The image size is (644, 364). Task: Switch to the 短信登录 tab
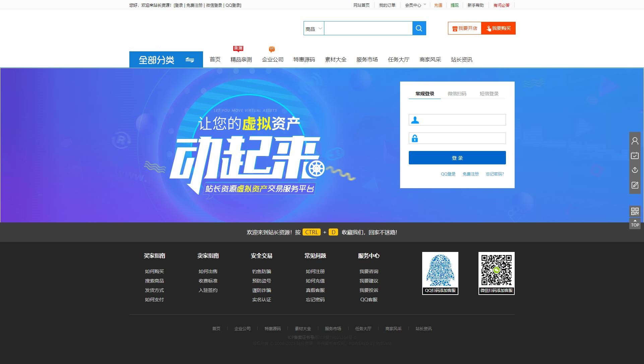(x=489, y=94)
